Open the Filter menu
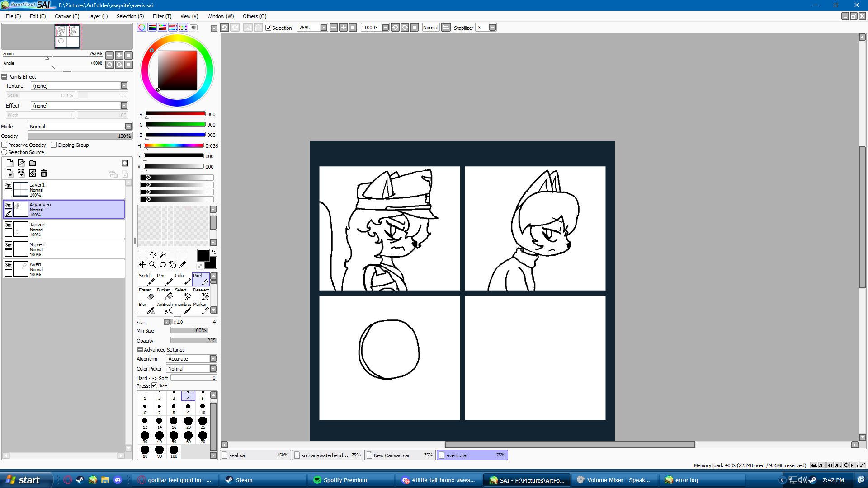This screenshot has width=868, height=488. coord(161,16)
